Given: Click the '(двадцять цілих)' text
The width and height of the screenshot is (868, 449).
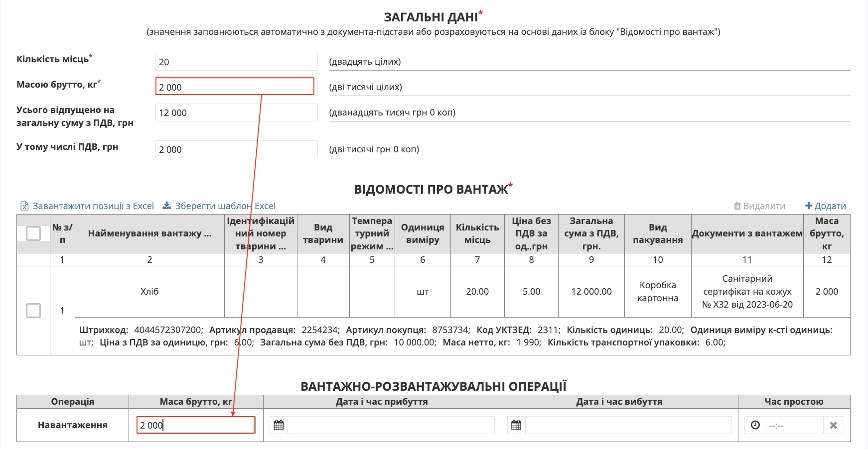Looking at the screenshot, I should 365,62.
